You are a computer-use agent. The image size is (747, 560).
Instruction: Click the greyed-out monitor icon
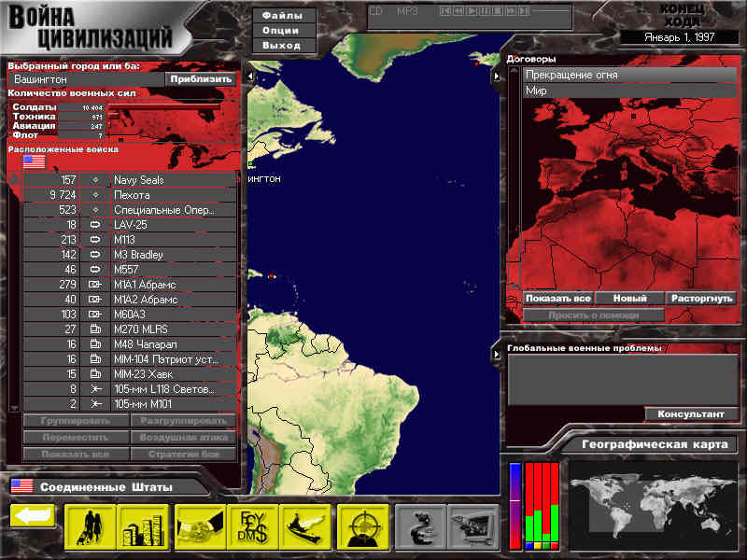pos(473,527)
